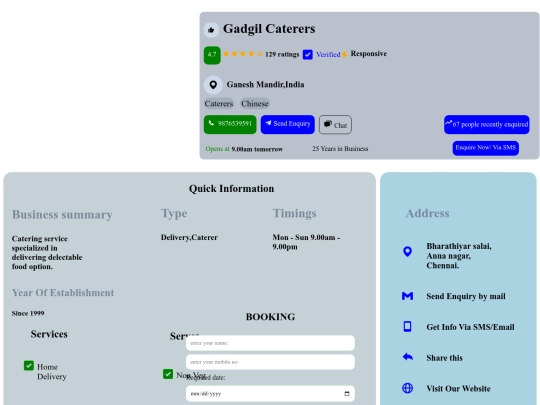Click the Delivery,Caterer type text
540x405 pixels.
189,237
